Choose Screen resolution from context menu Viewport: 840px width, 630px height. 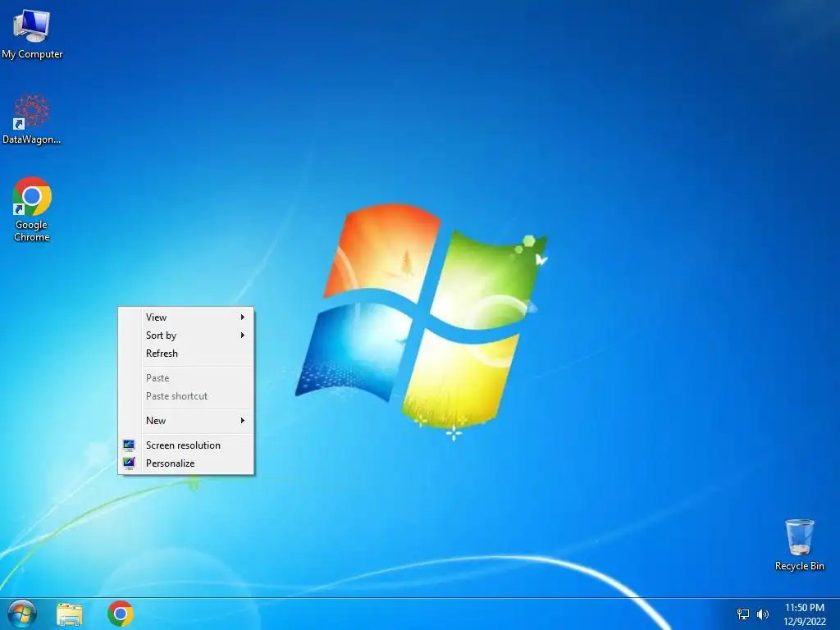[x=186, y=445]
